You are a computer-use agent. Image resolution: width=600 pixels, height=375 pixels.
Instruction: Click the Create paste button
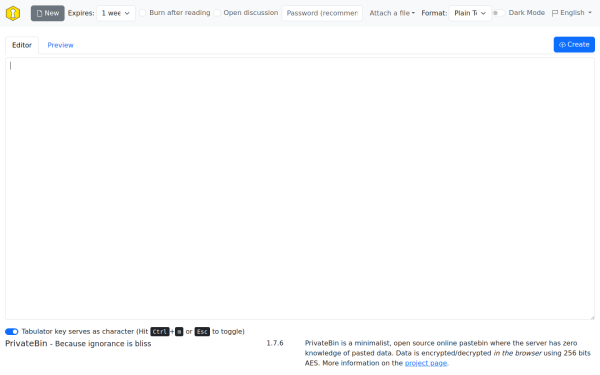[574, 45]
